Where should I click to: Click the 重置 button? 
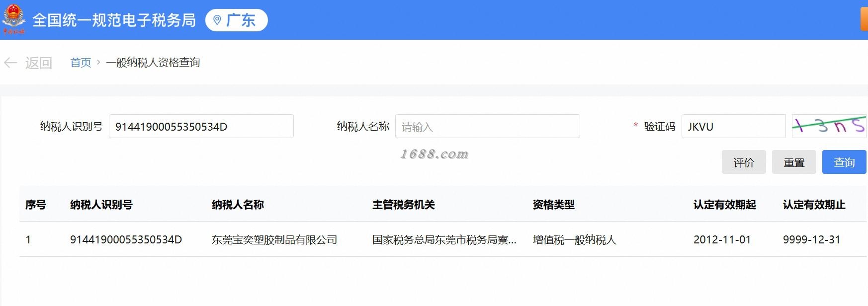(794, 162)
